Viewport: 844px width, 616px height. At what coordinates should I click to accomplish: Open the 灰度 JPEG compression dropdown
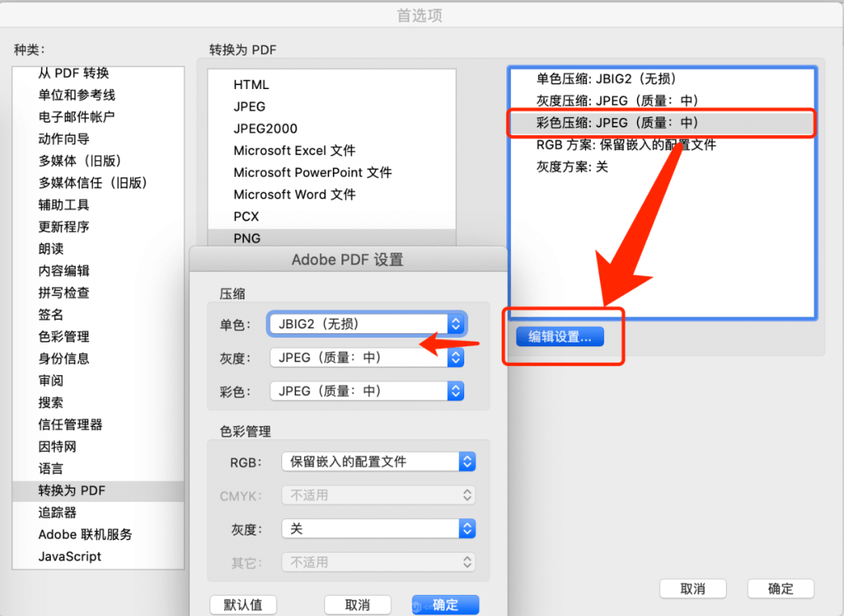(367, 357)
